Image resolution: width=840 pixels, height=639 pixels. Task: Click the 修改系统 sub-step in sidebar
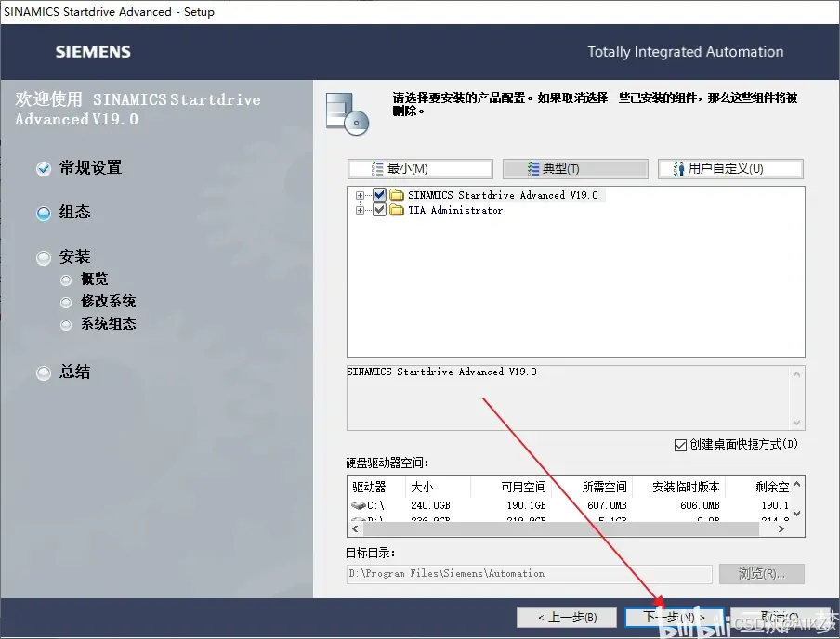pos(108,302)
